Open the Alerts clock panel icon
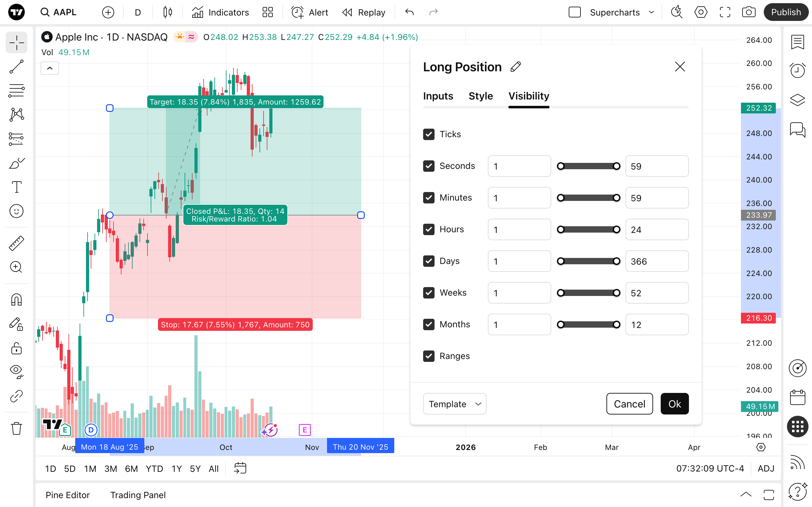Image resolution: width=812 pixels, height=507 pixels. (x=797, y=70)
